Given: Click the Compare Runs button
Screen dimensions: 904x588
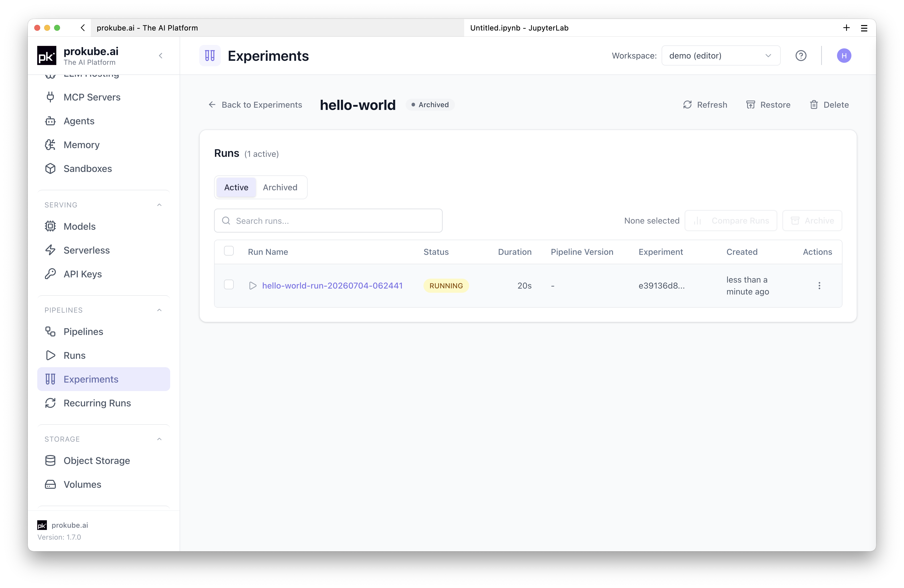Looking at the screenshot, I should pyautogui.click(x=731, y=221).
